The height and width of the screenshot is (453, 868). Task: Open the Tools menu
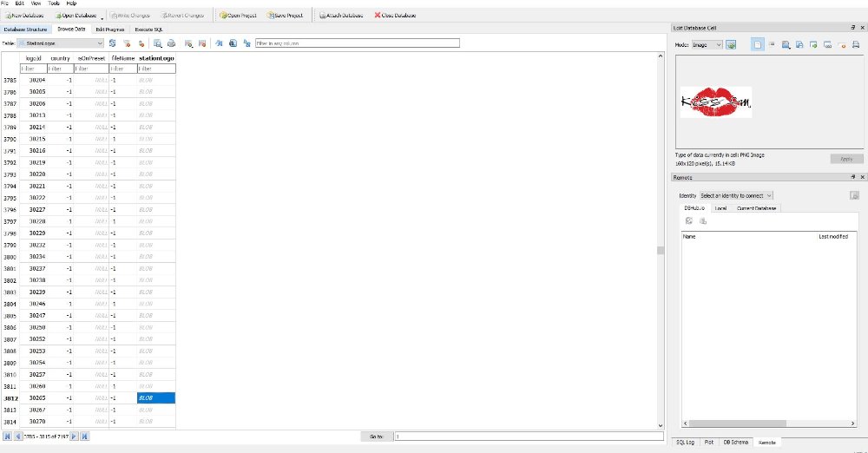[54, 3]
